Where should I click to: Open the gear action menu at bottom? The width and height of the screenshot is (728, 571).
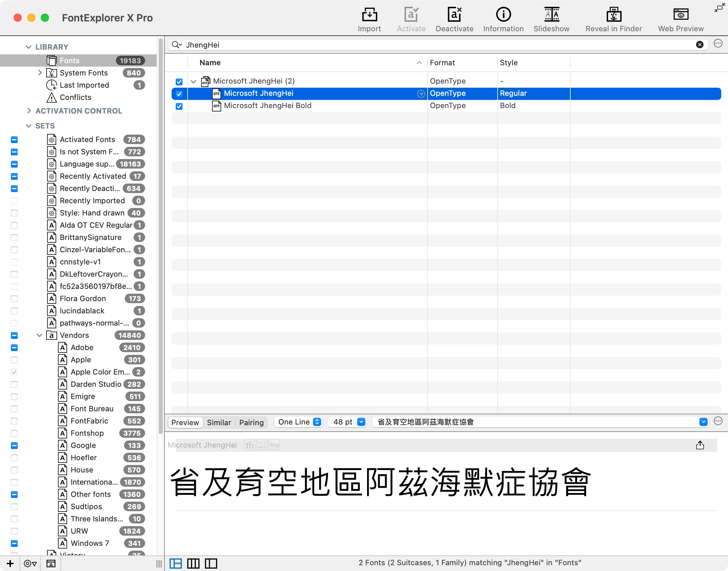click(30, 564)
